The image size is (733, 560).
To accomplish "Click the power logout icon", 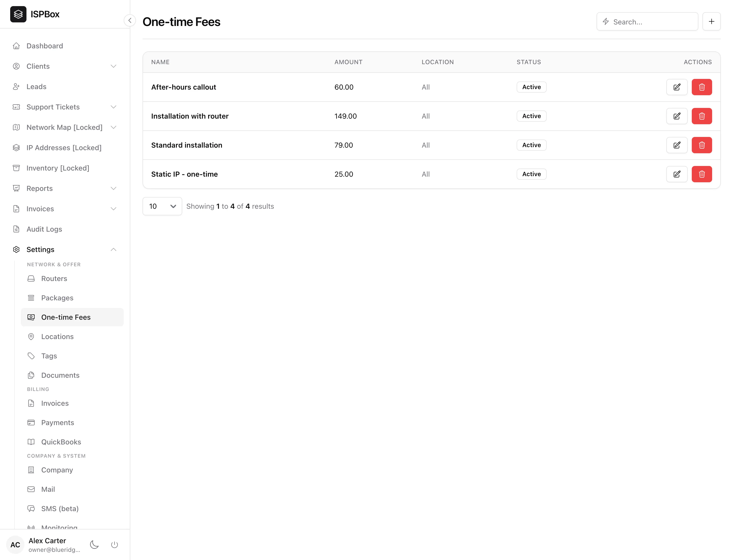I will [114, 545].
